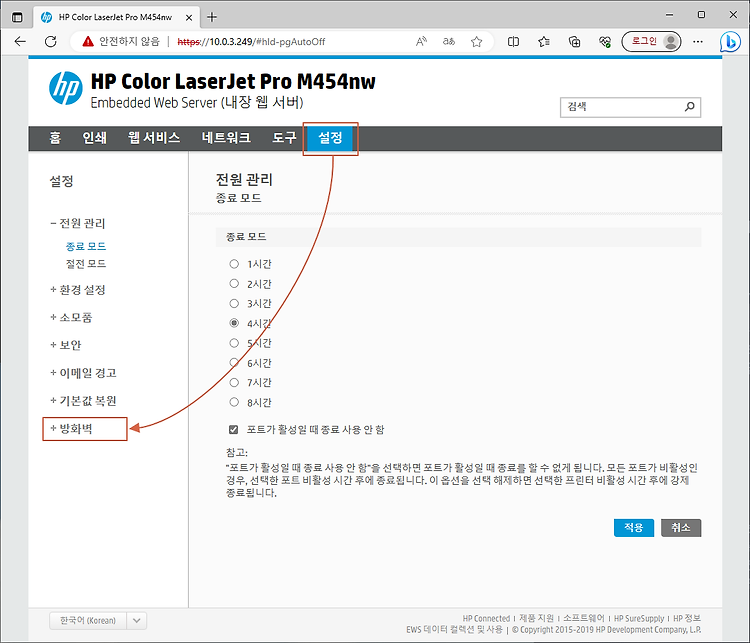Select the 7시간 radio button
The width and height of the screenshot is (750, 643).
[x=234, y=382]
